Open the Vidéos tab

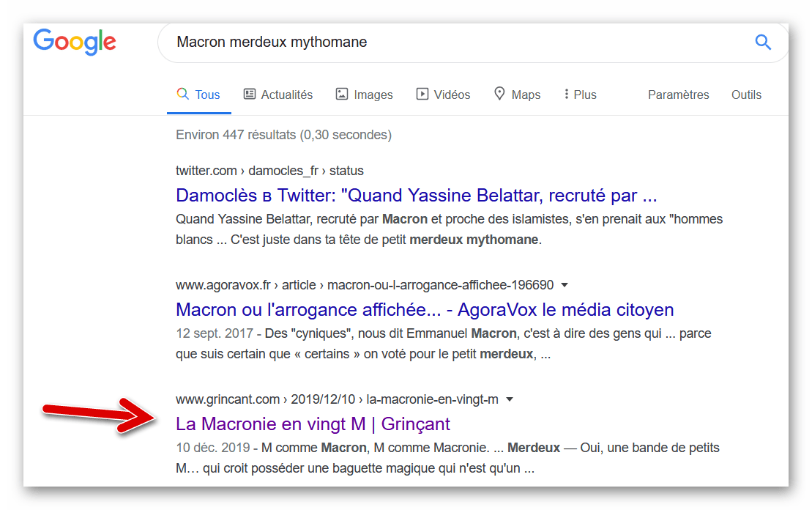(x=443, y=95)
